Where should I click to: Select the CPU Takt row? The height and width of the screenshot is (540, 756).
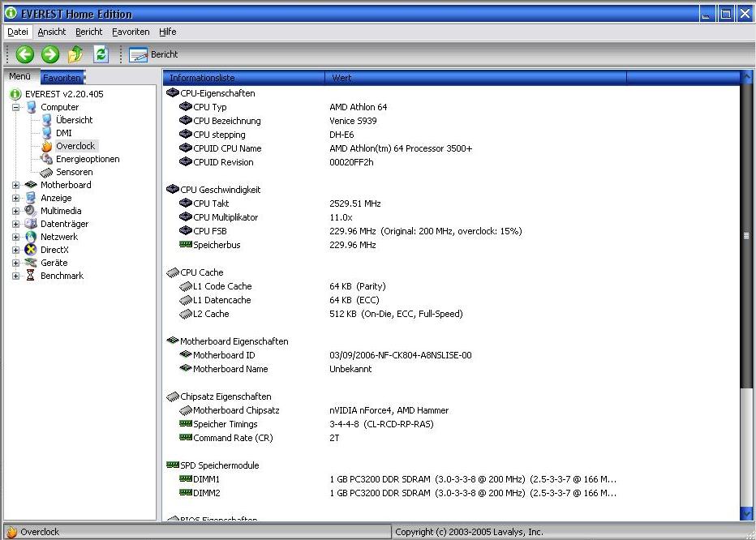451,204
